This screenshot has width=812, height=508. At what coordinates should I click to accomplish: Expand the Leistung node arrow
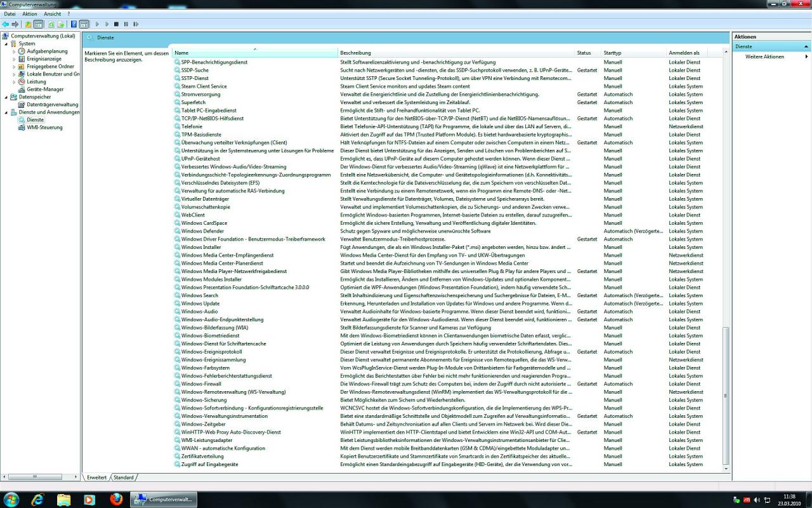(x=14, y=82)
